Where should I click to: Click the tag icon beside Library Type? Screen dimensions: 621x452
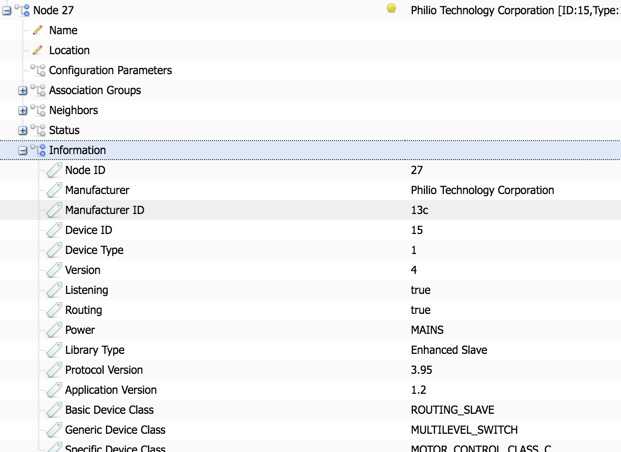(54, 350)
